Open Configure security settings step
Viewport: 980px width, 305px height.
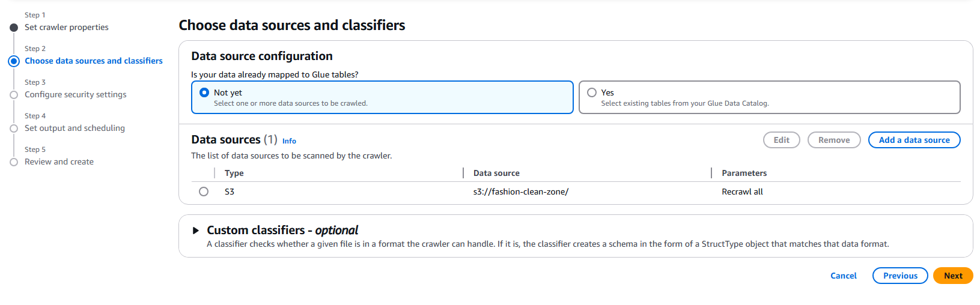[x=76, y=94]
